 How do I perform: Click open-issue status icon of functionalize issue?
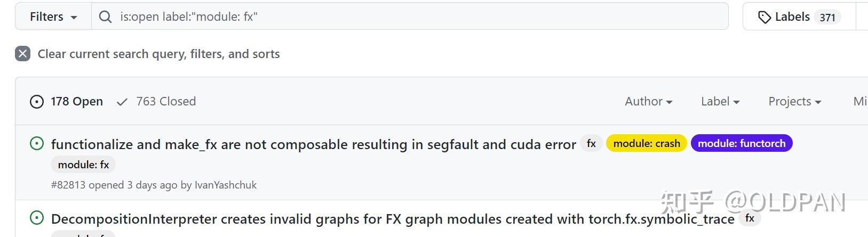[37, 143]
